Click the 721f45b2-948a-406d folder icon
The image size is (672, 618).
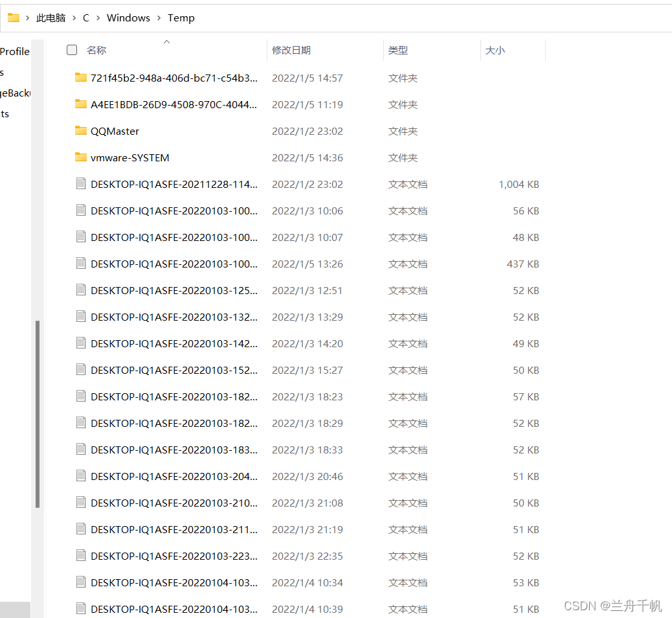click(80, 78)
